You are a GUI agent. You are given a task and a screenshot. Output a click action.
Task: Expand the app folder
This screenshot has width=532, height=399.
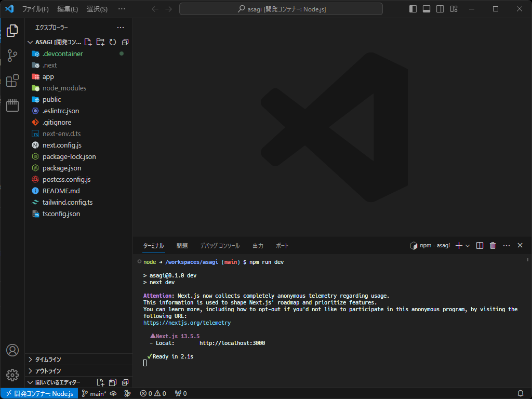pyautogui.click(x=79, y=77)
